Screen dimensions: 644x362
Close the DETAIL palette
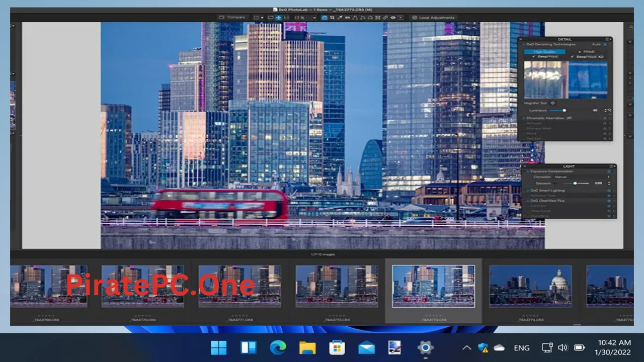[x=521, y=39]
